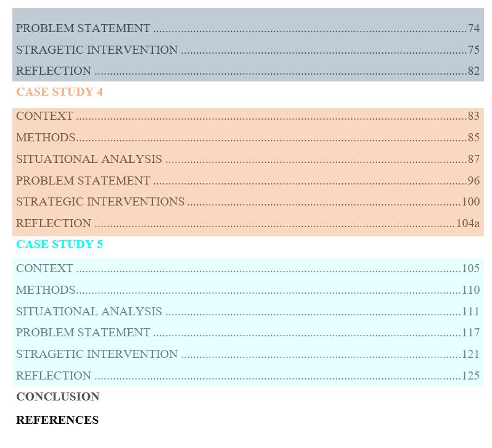Click CASE STUDY 4 heading link
The height and width of the screenshot is (448, 492).
click(59, 92)
